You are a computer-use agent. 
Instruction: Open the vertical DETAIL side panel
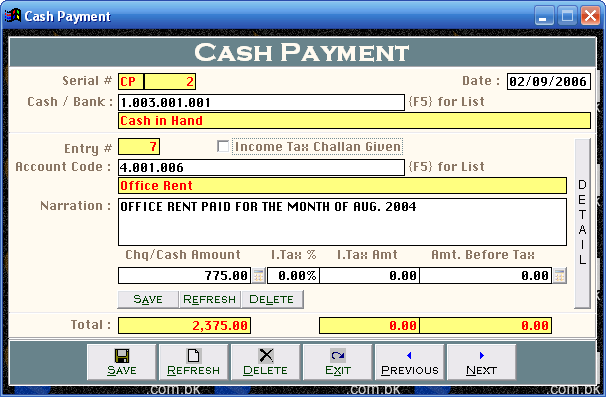point(582,223)
